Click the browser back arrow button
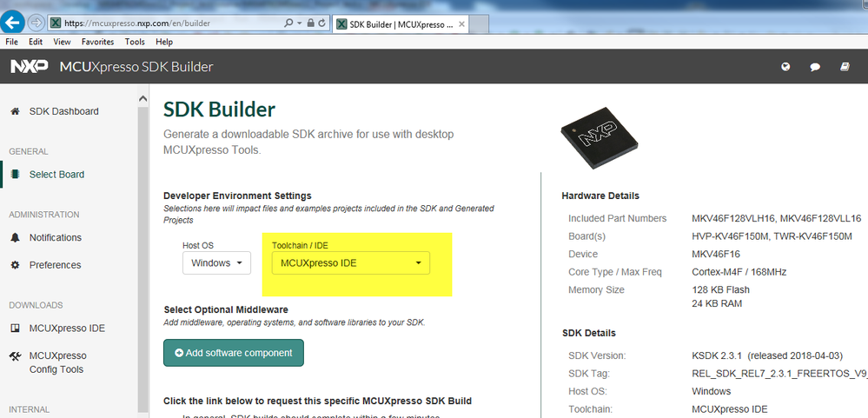This screenshot has height=418, width=868. point(11,23)
